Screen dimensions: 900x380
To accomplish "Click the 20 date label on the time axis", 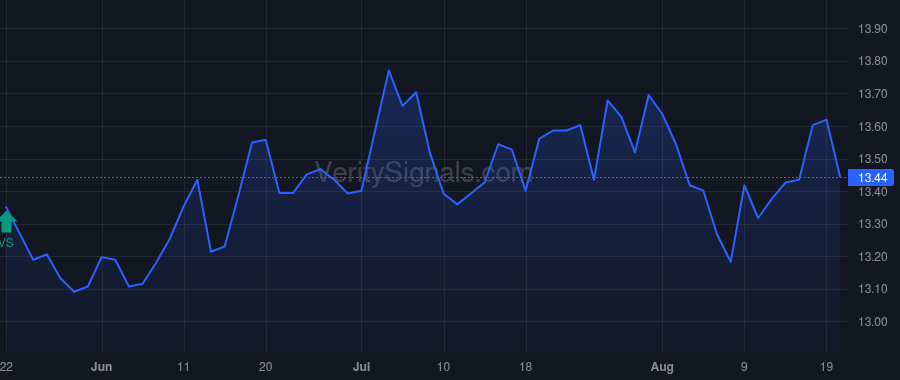I will [266, 367].
